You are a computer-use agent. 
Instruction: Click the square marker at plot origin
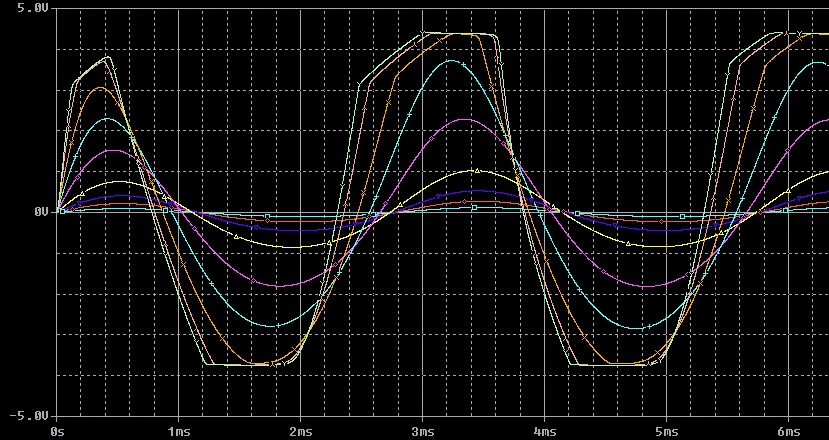pos(61,211)
